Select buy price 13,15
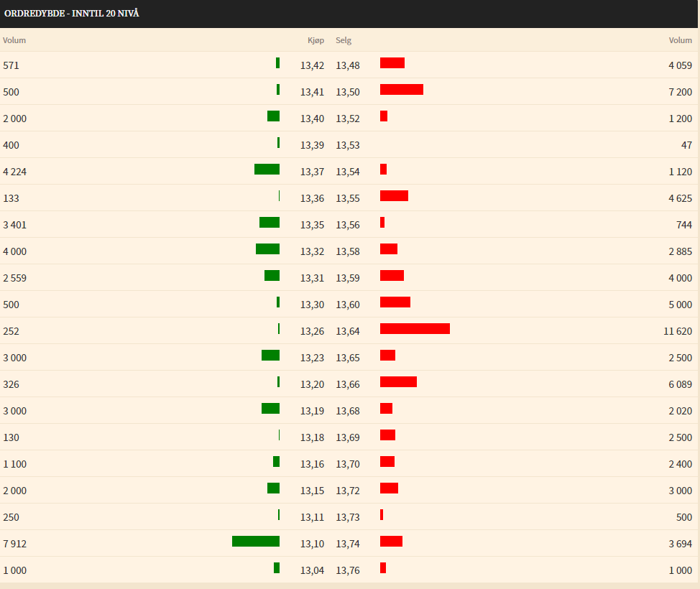 point(312,491)
